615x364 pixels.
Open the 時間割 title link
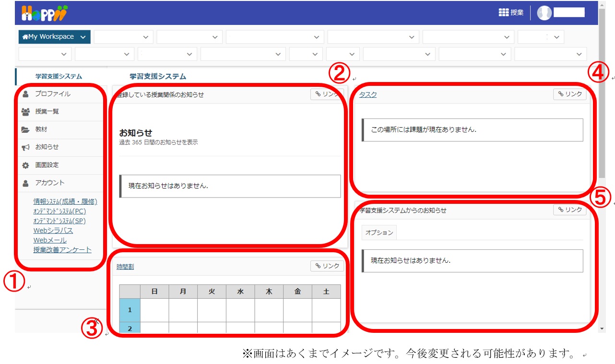tap(125, 267)
